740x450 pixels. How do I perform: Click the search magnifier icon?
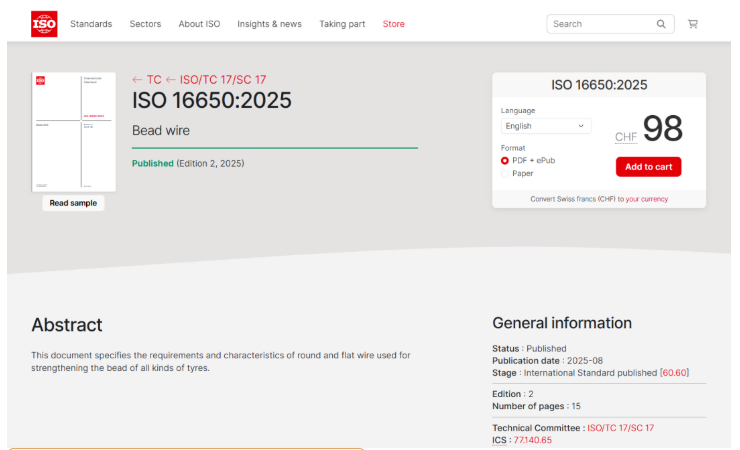click(661, 24)
